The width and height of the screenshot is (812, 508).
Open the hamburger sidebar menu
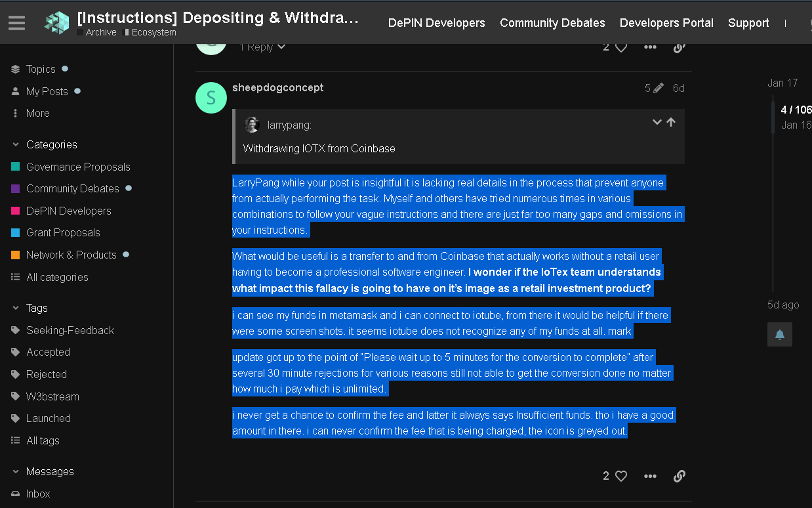click(17, 22)
